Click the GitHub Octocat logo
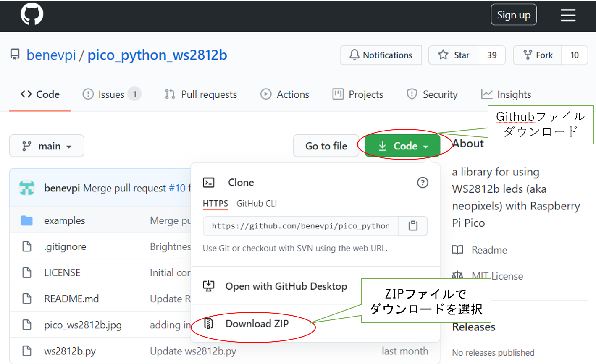The height and width of the screenshot is (364, 596). point(32,14)
